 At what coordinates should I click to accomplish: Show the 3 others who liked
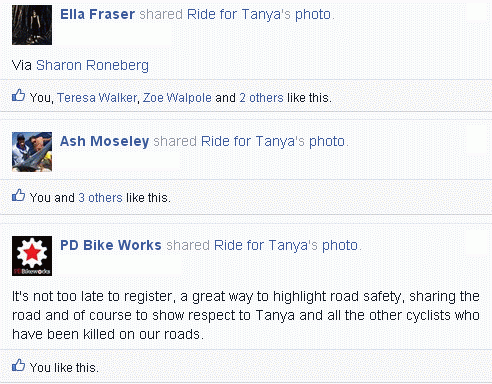tap(101, 198)
